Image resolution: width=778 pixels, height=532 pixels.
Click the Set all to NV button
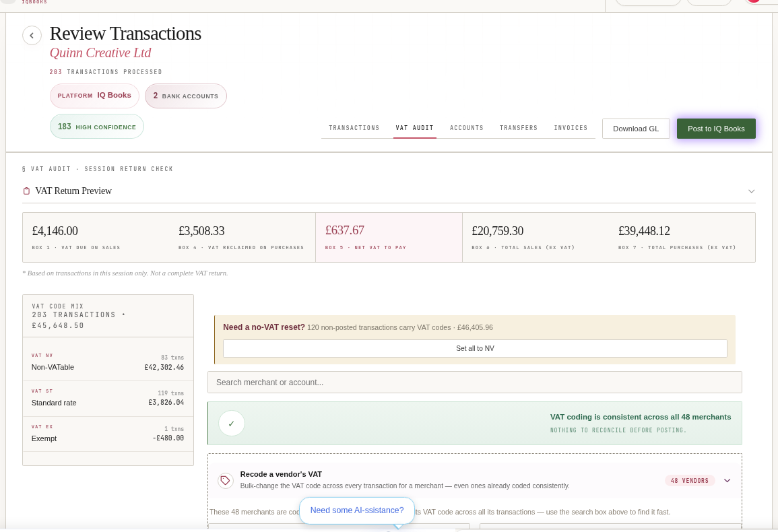point(475,348)
